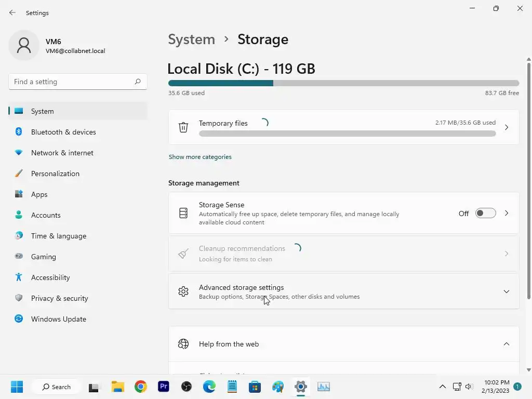Click the Local Disk C: usage bar
The height and width of the screenshot is (399, 532).
click(x=343, y=83)
